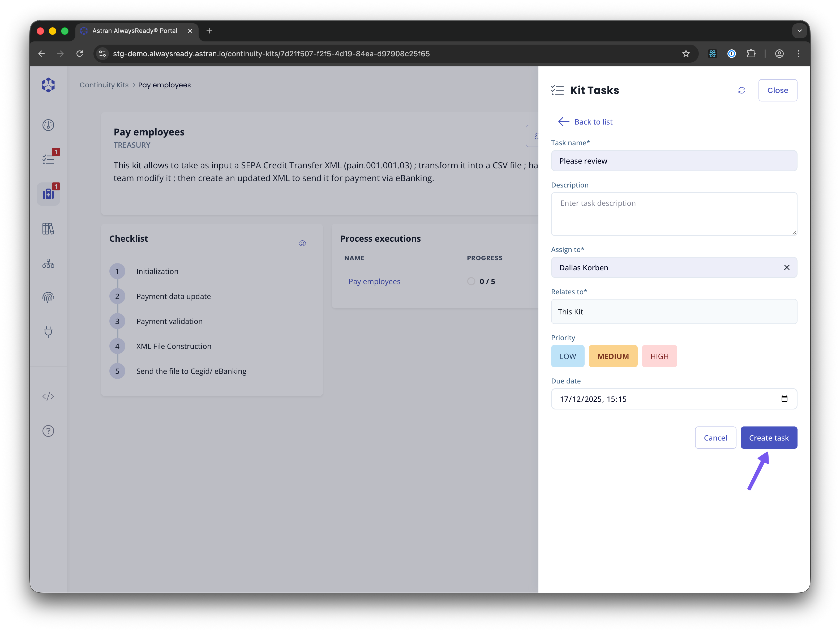Switch to the Astran AlwaysReady Portal tab
Image resolution: width=840 pixels, height=632 pixels.
click(x=135, y=31)
